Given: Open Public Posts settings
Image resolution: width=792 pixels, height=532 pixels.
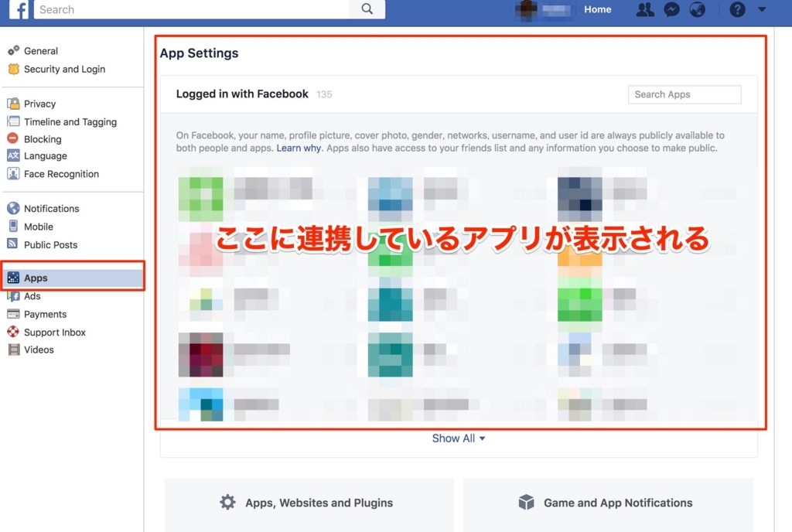Looking at the screenshot, I should coord(50,245).
